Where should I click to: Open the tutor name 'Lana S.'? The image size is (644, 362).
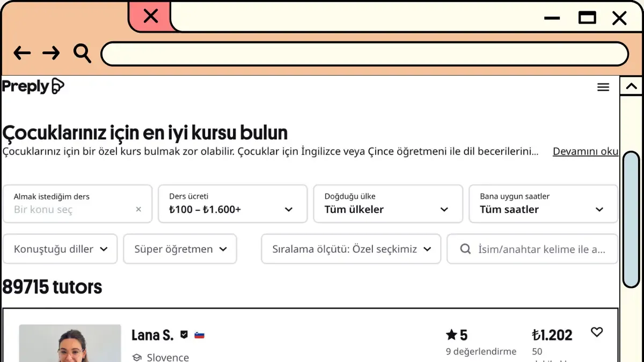(x=152, y=335)
